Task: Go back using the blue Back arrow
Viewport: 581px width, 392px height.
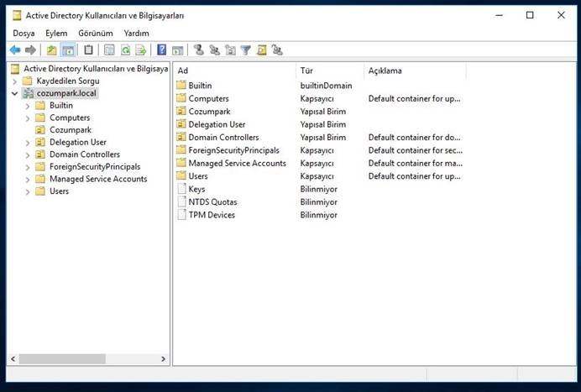Action: pyautogui.click(x=15, y=50)
